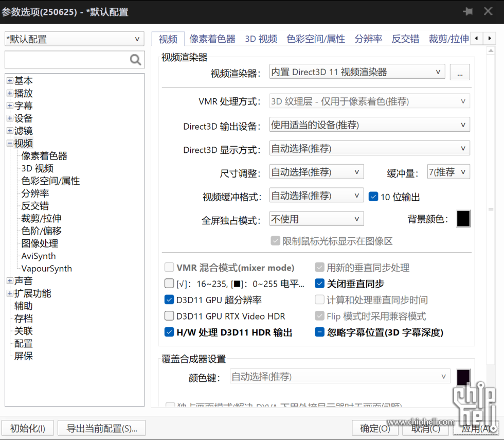
Task: Expand the 声音 tree node
Action: click(x=10, y=281)
